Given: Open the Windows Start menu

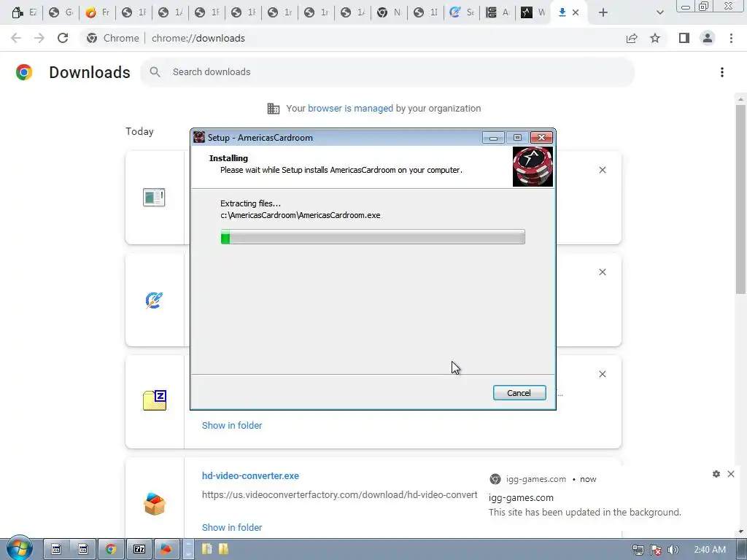Looking at the screenshot, I should click(19, 548).
